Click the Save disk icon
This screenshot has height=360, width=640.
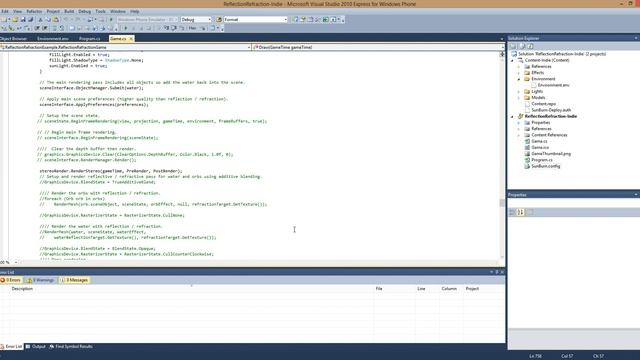(23, 20)
